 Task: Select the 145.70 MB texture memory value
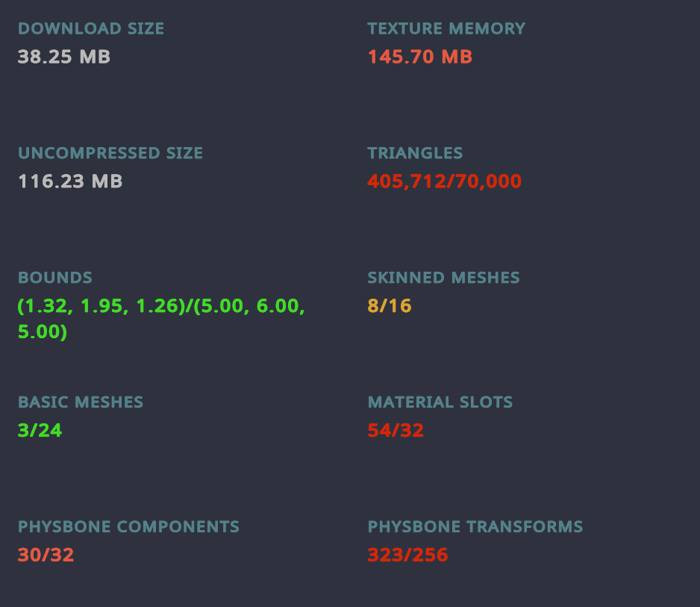click(420, 57)
